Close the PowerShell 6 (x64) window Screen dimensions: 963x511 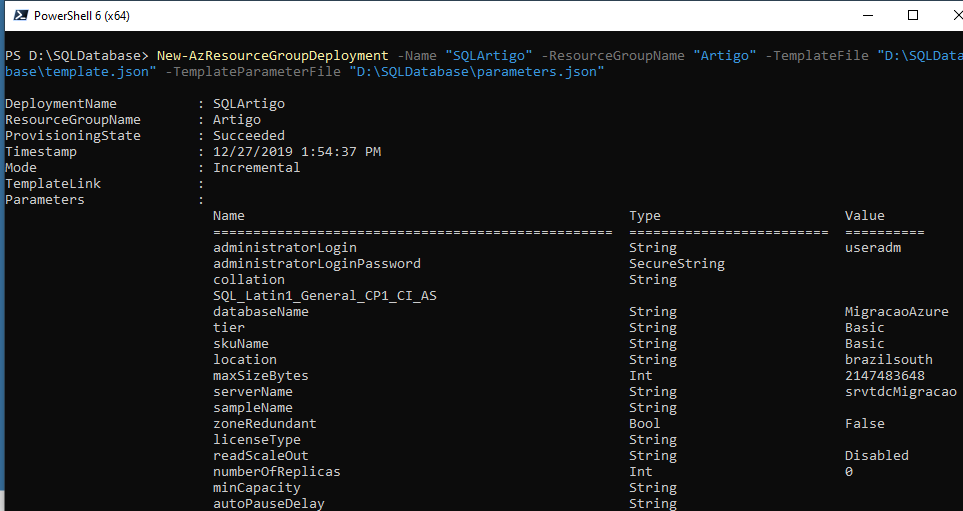coord(953,16)
